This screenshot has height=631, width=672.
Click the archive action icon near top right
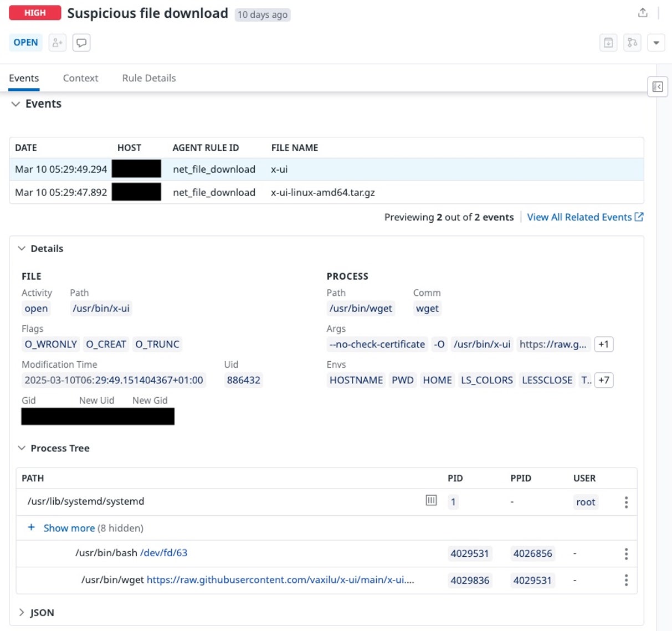coord(608,42)
